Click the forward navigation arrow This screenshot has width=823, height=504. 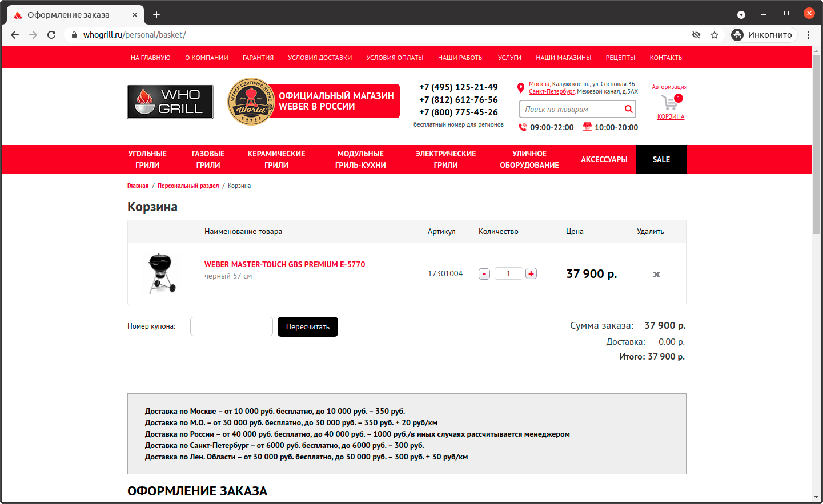tap(33, 35)
